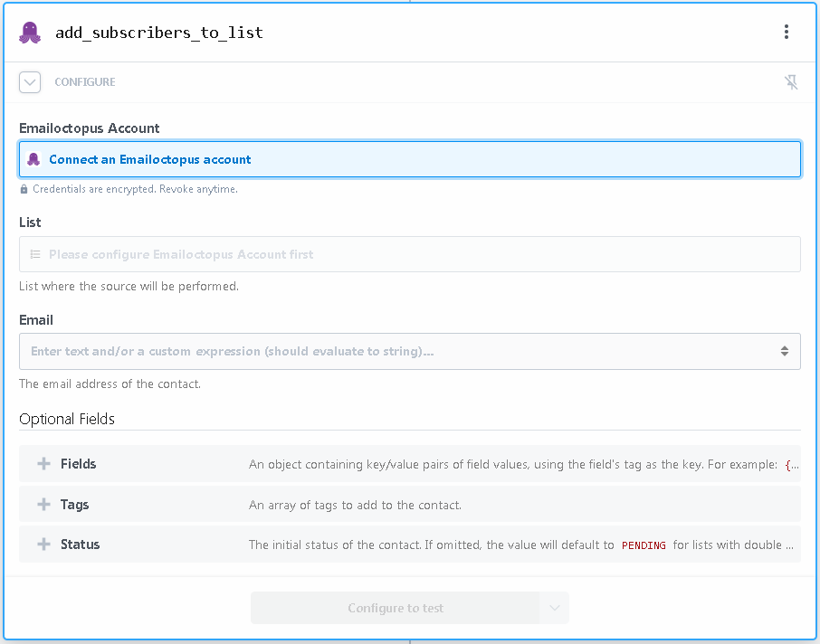Collapse the CONFIGURE section chevron
The image size is (820, 644).
(x=30, y=82)
